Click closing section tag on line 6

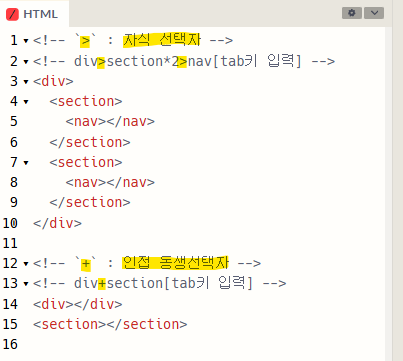click(x=90, y=142)
